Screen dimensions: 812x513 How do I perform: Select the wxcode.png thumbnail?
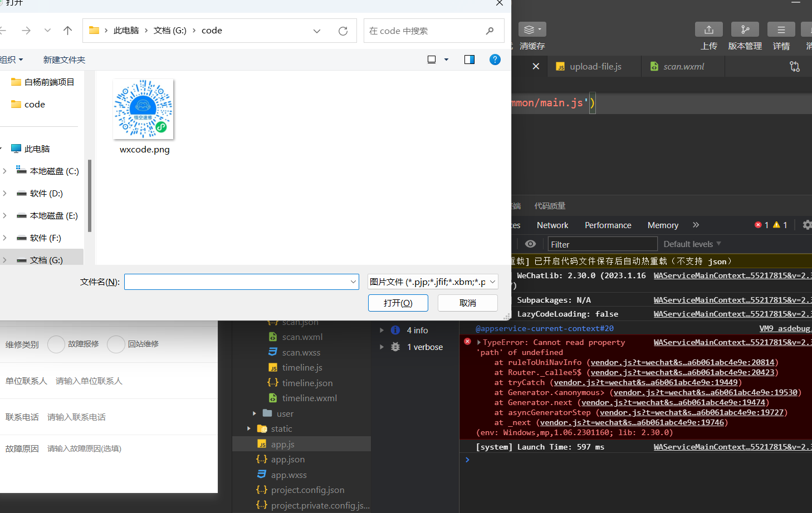pyautogui.click(x=144, y=109)
